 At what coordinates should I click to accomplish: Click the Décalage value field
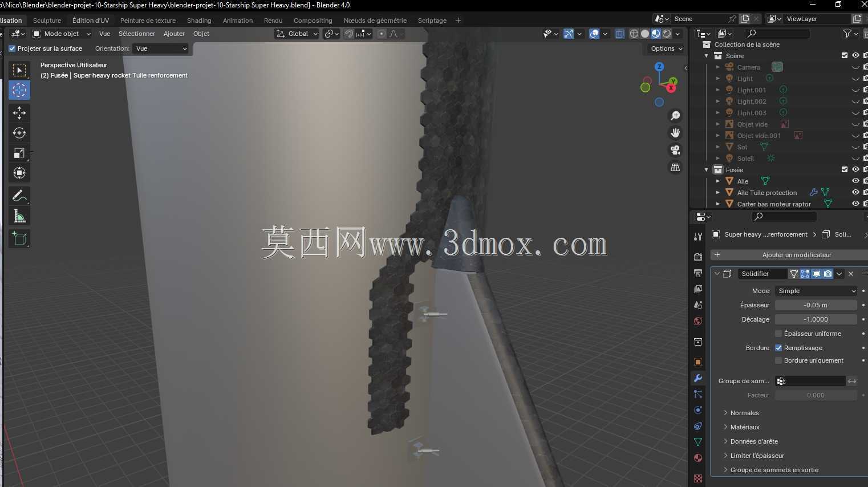816,319
